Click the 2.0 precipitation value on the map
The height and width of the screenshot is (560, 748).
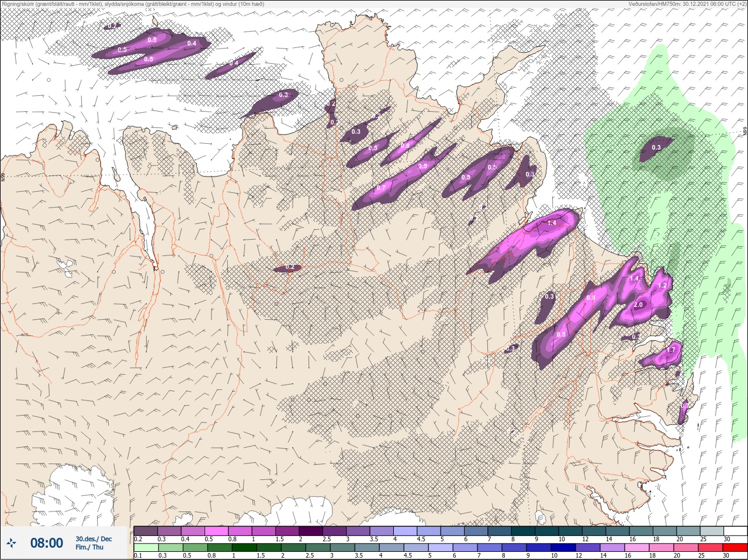[x=639, y=305]
